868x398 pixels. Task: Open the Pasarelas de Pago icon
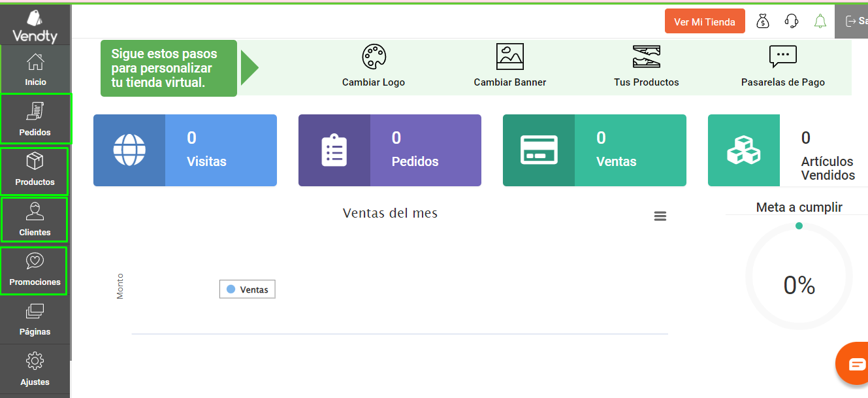782,56
